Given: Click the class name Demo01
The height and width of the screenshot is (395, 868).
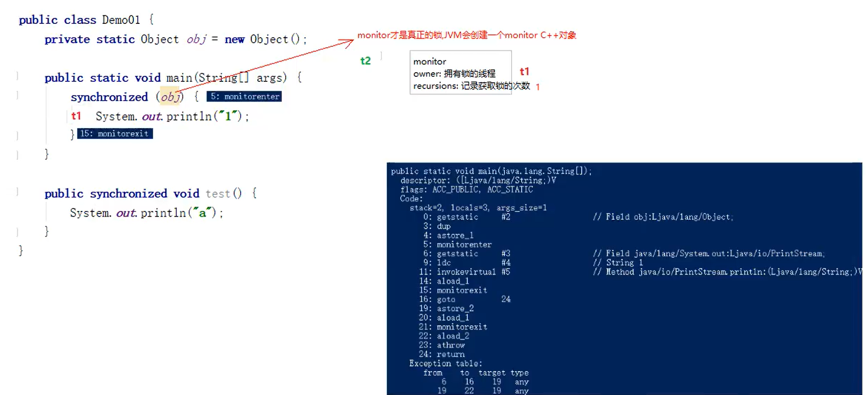Looking at the screenshot, I should (x=121, y=20).
